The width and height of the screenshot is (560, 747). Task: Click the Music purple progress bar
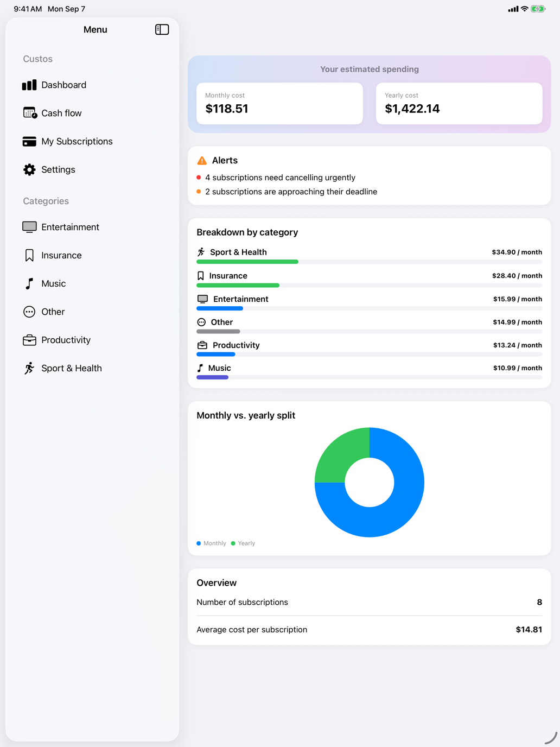[212, 377]
